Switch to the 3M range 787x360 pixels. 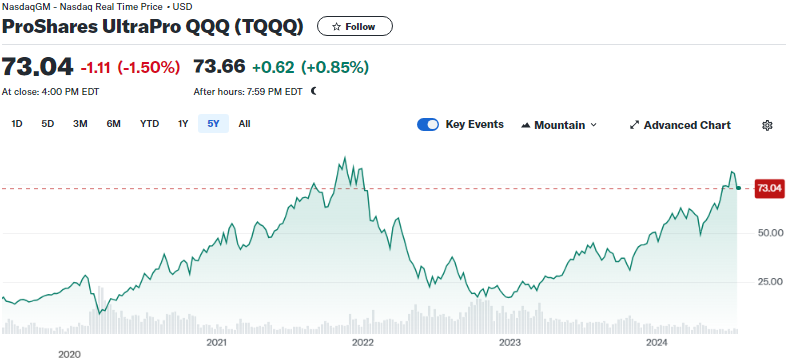[80, 124]
